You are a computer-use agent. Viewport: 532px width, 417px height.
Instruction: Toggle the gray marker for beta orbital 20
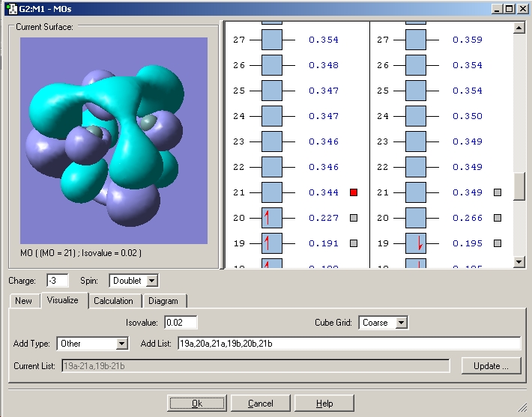click(498, 218)
